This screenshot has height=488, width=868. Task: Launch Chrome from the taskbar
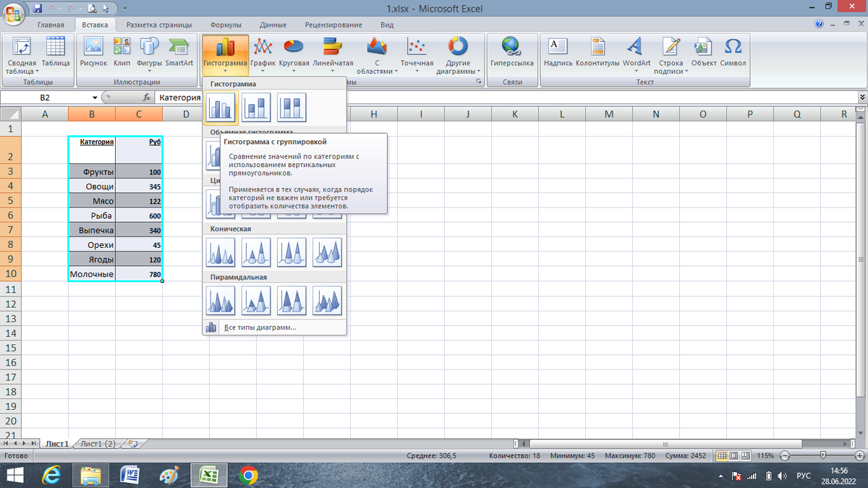248,475
